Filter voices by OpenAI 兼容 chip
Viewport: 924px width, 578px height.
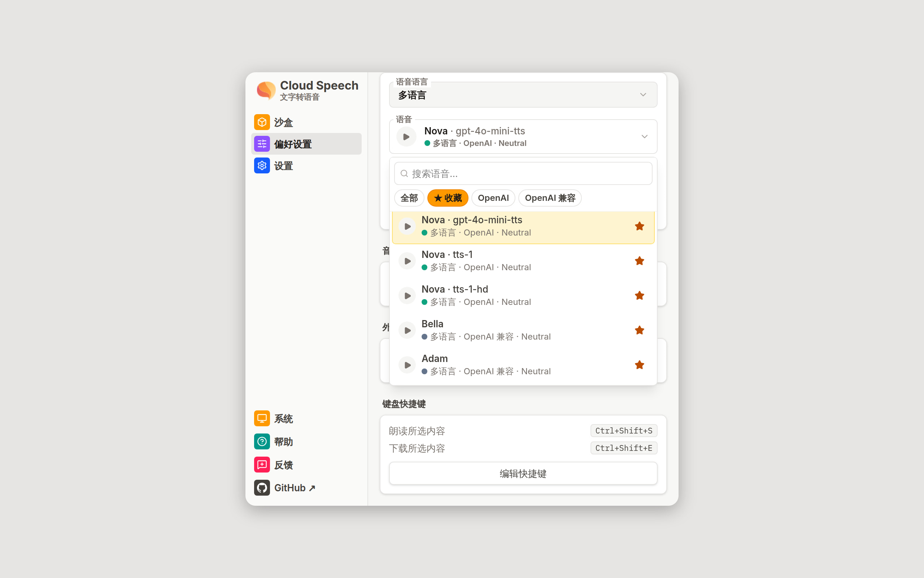point(550,198)
